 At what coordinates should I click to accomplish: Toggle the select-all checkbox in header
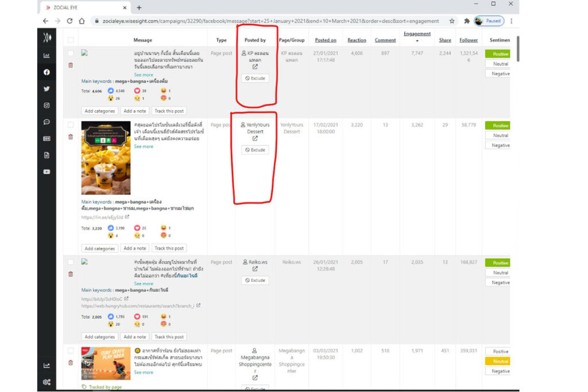[71, 40]
